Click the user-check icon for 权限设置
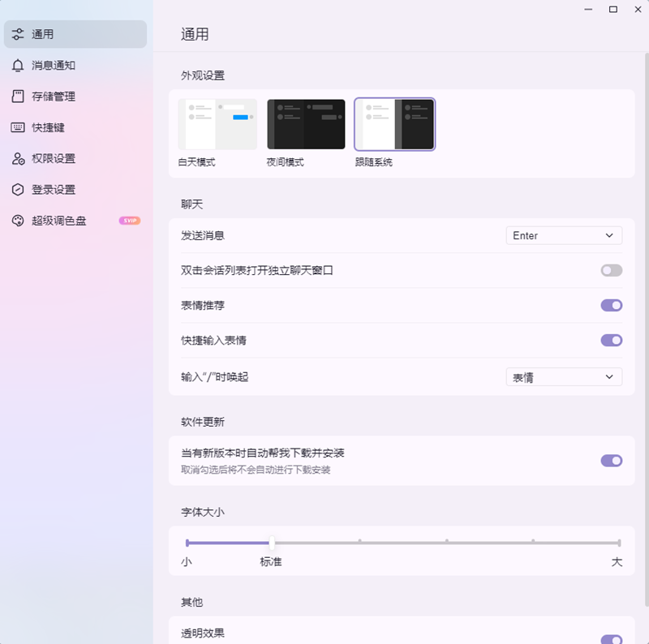This screenshot has width=649, height=644. pos(18,158)
